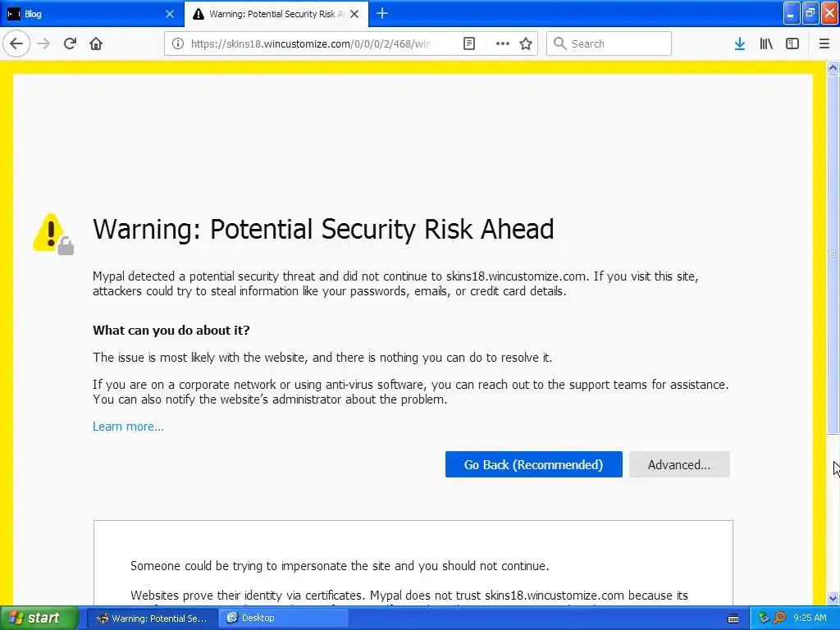Reload the current page
840x630 pixels.
point(71,43)
